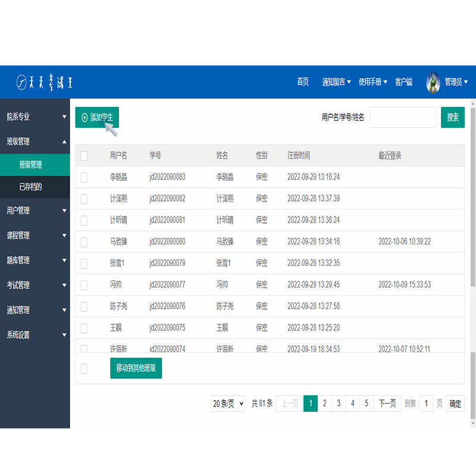Expand the 考试管理 sidebar menu

(35, 285)
